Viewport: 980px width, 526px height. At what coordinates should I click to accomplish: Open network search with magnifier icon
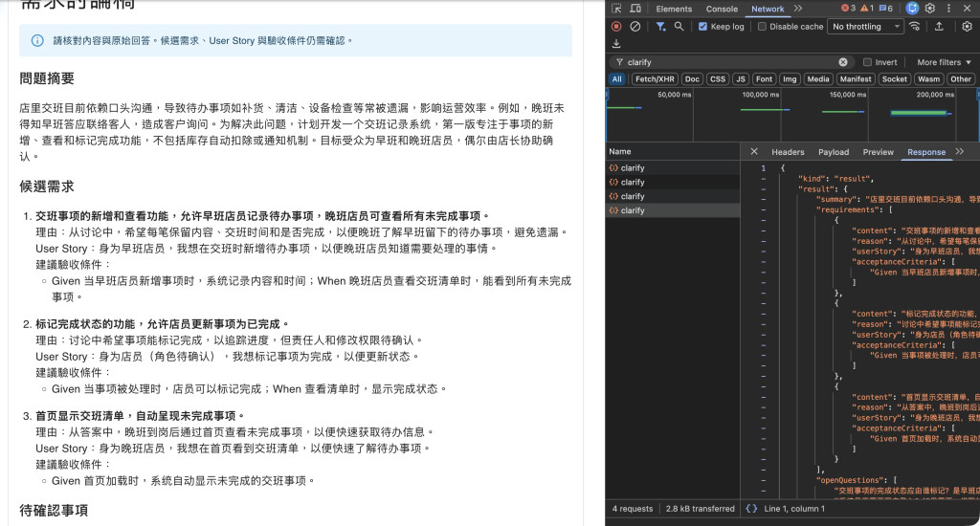point(679,26)
